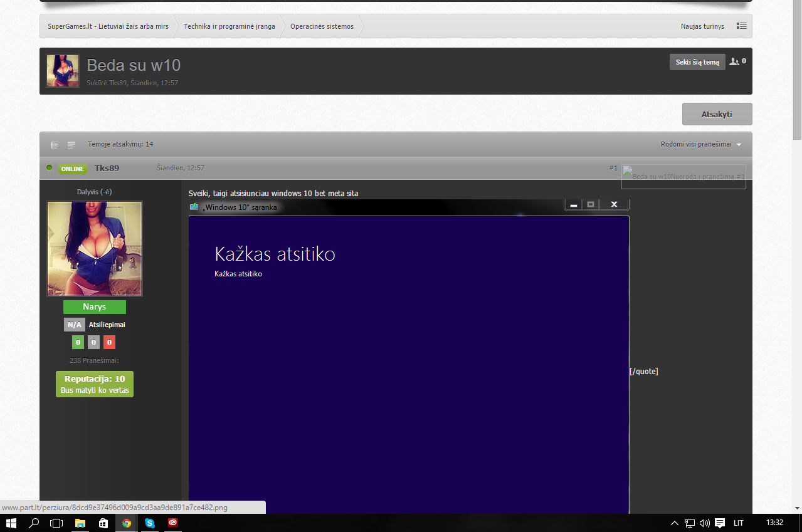Open the clock showing 13:32
Screen dimensions: 802x532
pyautogui.click(x=775, y=523)
